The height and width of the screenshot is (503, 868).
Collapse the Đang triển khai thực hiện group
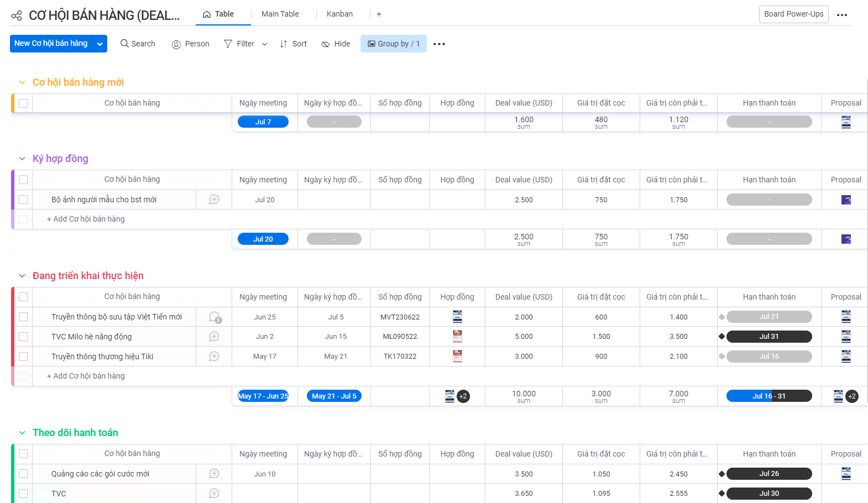click(x=22, y=276)
